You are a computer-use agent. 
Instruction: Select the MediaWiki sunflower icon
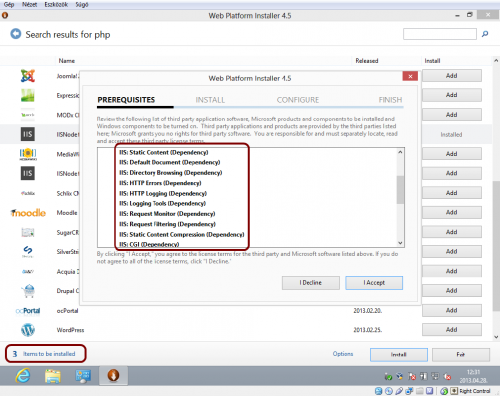[28, 154]
